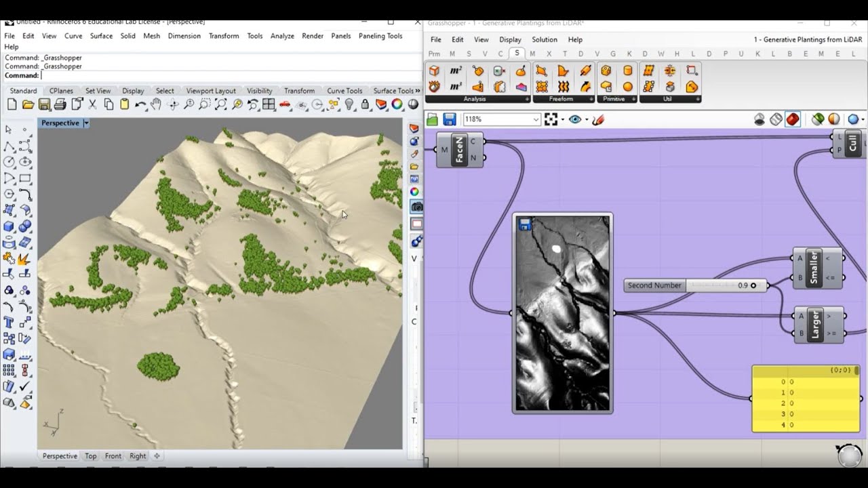Click the dice-like box component in Primitive panel
The height and width of the screenshot is (488, 868).
[x=606, y=70]
